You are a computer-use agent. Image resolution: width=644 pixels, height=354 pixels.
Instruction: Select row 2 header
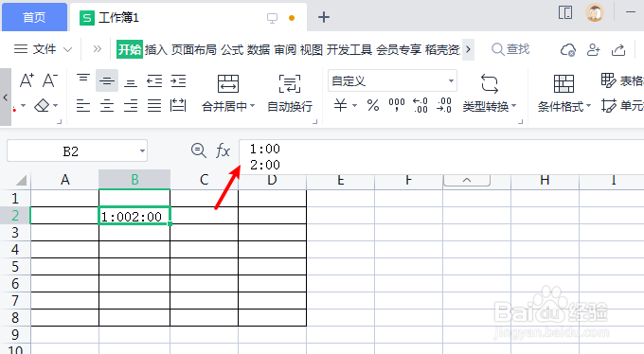point(15,215)
